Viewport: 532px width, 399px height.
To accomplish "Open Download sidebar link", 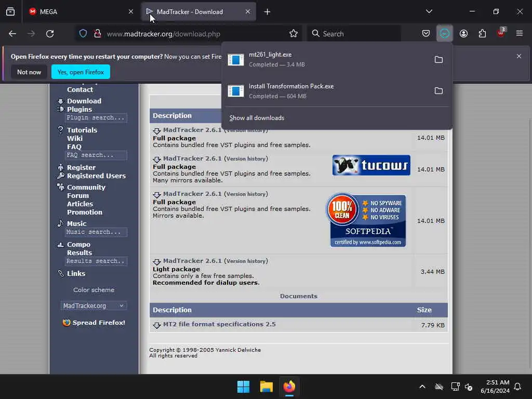I will [x=84, y=101].
